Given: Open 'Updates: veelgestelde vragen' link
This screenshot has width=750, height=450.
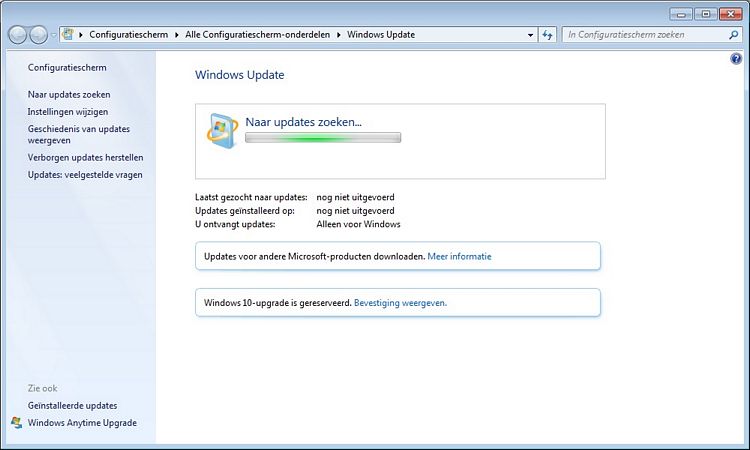Looking at the screenshot, I should [85, 175].
